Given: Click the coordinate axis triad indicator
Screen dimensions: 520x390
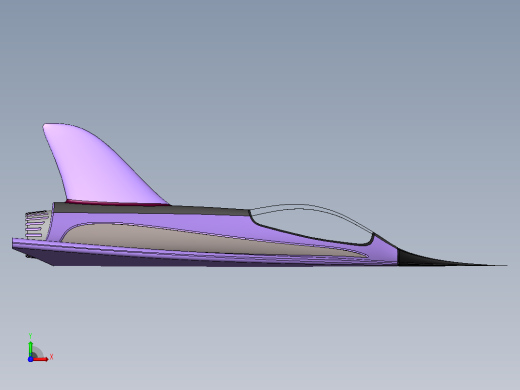Looking at the screenshot, I should click(x=39, y=348).
